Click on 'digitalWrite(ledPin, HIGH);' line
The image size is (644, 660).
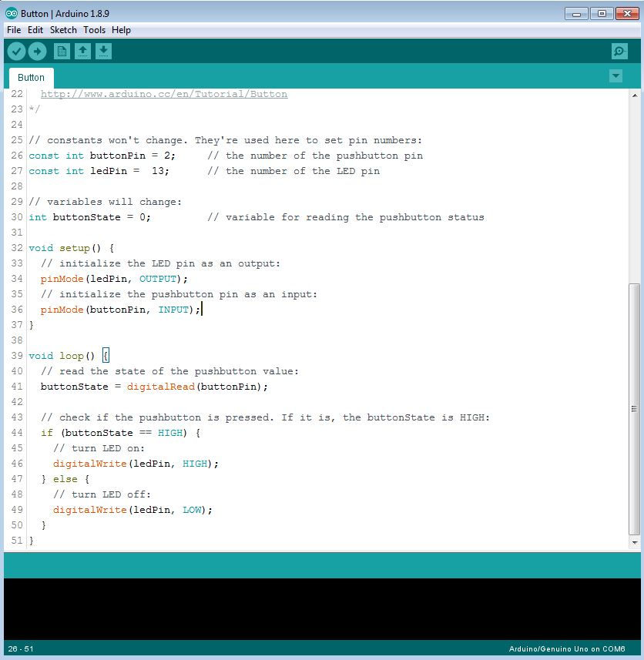(136, 464)
